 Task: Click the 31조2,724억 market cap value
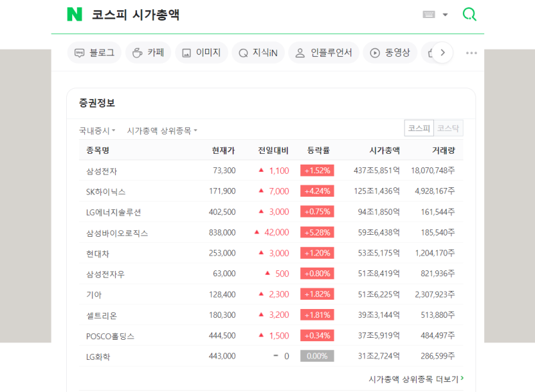(379, 356)
